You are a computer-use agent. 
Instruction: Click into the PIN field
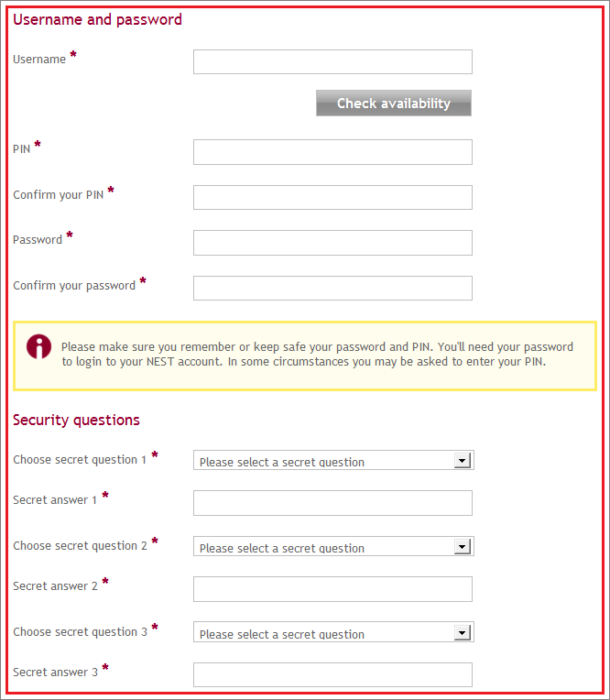[x=332, y=152]
